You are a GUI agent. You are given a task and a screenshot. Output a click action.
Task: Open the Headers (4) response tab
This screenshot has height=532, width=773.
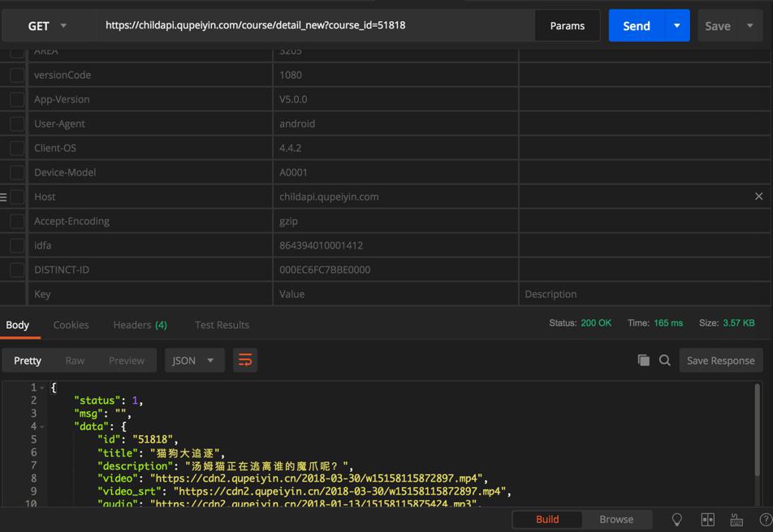coord(140,325)
